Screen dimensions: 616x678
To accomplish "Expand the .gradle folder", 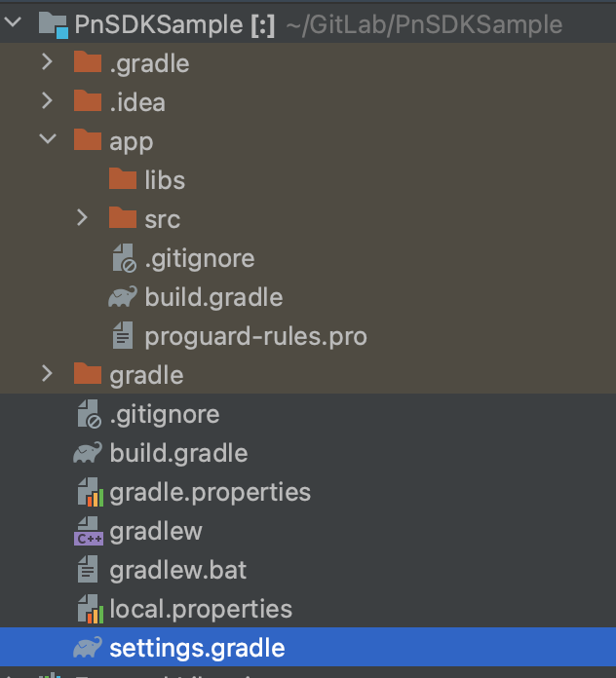I will point(47,61).
